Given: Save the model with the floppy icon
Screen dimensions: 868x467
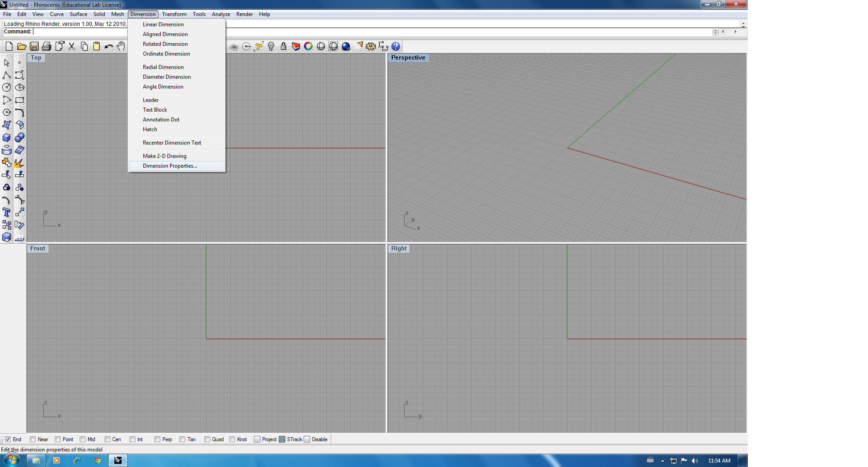Looking at the screenshot, I should [x=34, y=46].
